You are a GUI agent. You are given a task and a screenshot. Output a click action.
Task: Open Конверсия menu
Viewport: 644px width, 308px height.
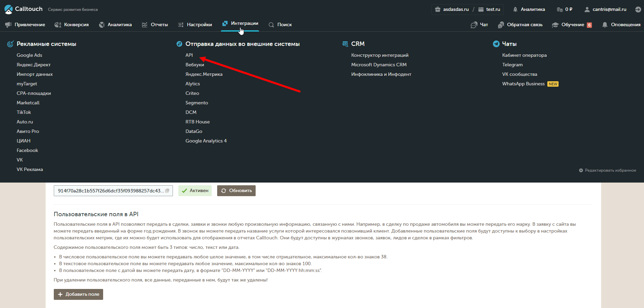coord(72,24)
